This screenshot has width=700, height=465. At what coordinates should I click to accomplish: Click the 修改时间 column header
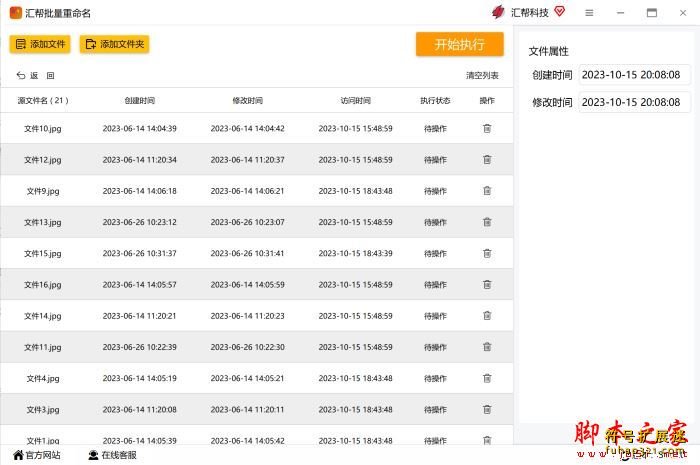point(248,101)
